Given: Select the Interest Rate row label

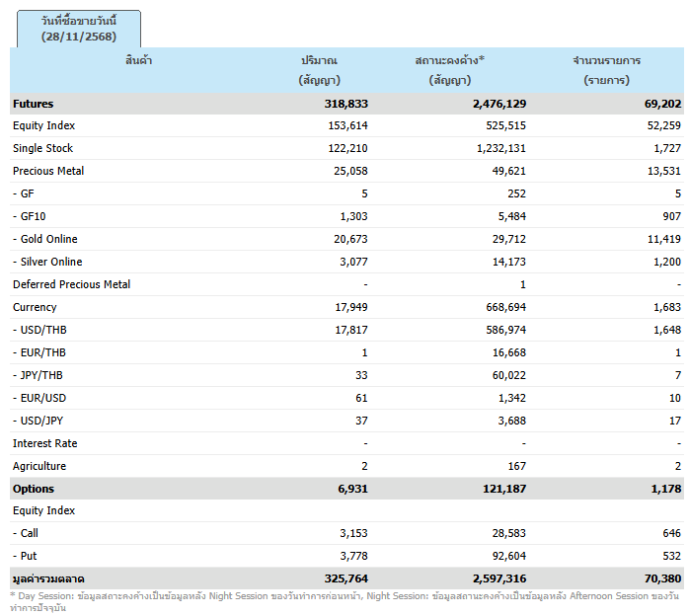Looking at the screenshot, I should click(x=45, y=444).
